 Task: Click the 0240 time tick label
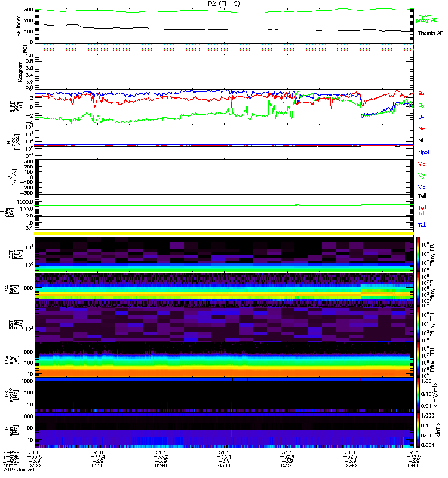click(161, 465)
